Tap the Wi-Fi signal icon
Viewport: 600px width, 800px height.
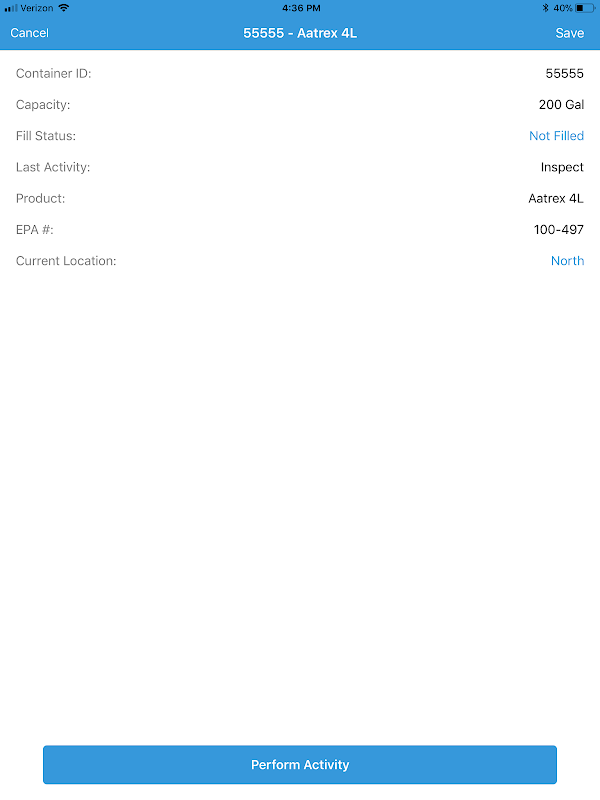coord(64,8)
